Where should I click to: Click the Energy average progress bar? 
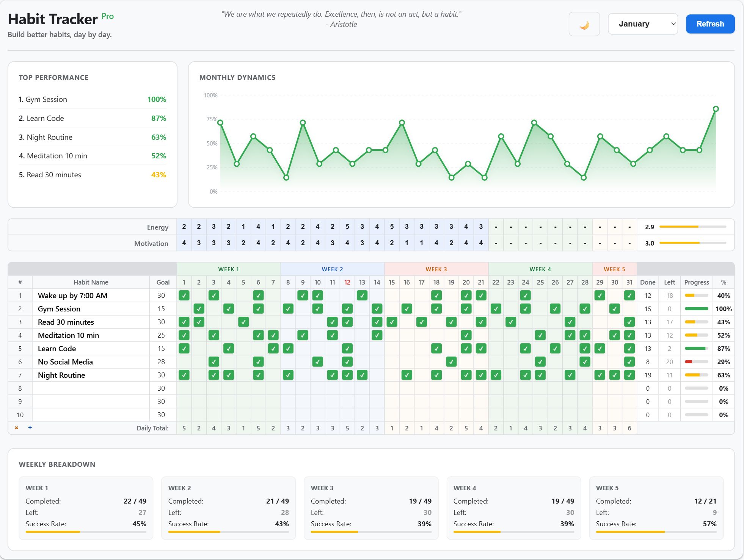[692, 227]
